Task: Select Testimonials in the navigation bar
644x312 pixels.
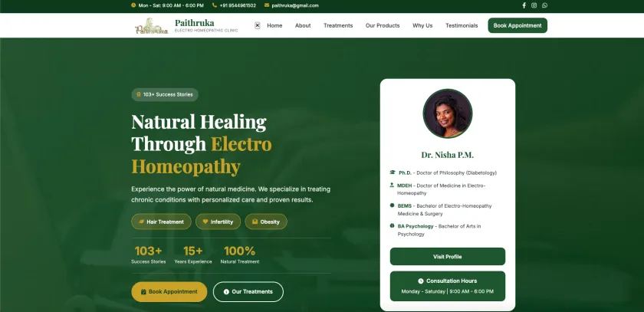Action: point(462,25)
